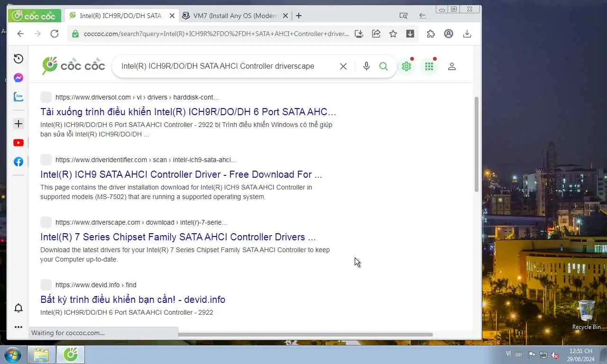The image size is (607, 364).
Task: Close the VM7 tab
Action: (x=285, y=16)
